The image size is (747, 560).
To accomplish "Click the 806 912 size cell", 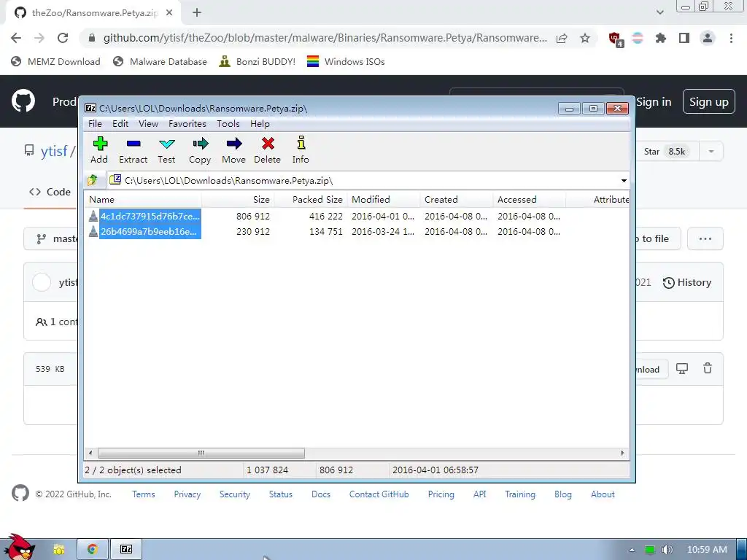I will [x=253, y=216].
